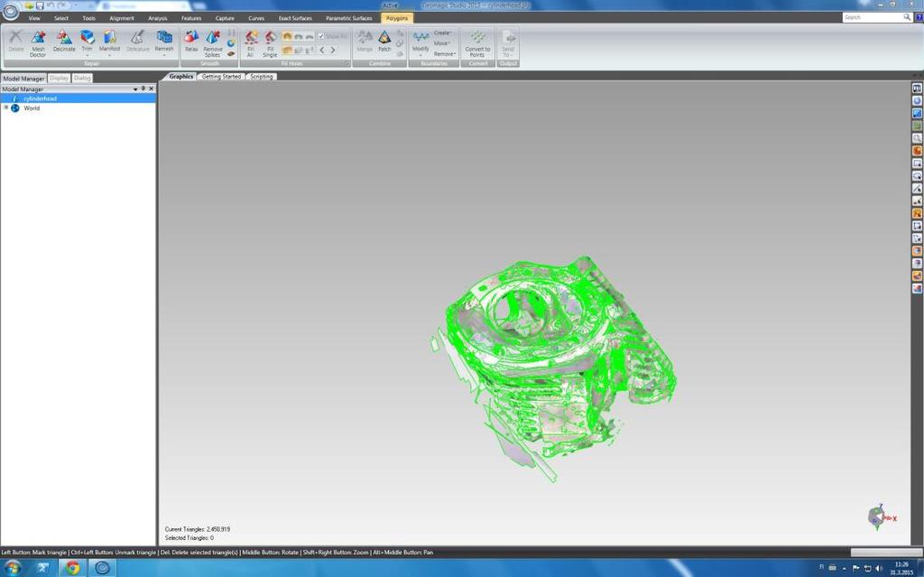This screenshot has width=924, height=577.
Task: Open the Move boundaries dropdown
Action: pos(442,43)
